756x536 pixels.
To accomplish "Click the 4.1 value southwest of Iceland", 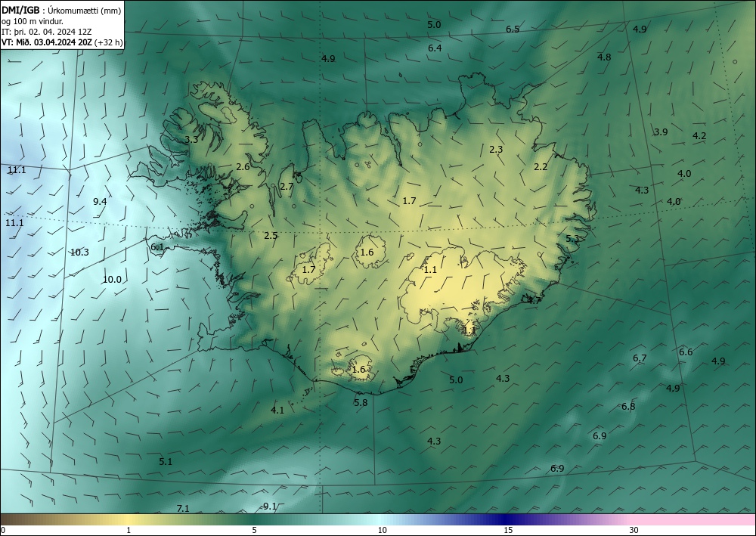I will 277,411.
